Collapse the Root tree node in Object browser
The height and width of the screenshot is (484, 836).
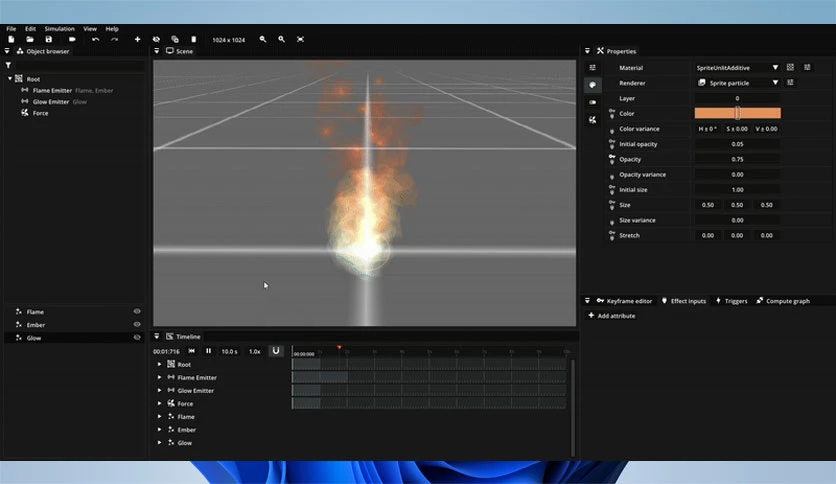[x=10, y=79]
